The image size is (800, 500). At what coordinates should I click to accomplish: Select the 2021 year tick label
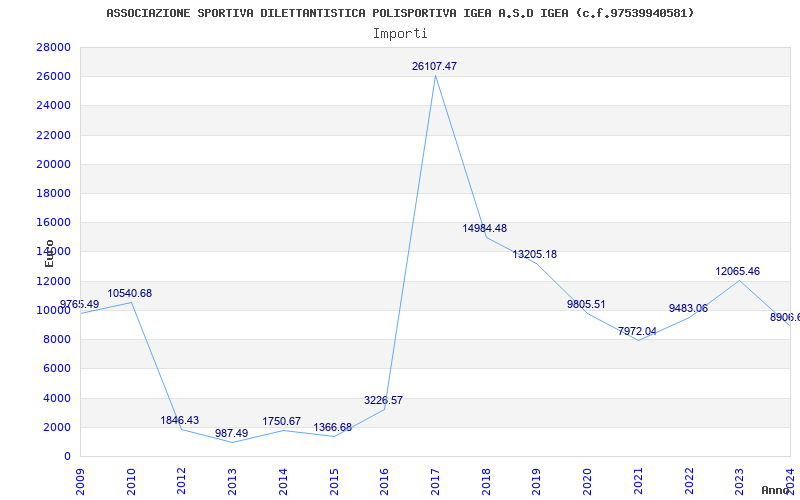(638, 482)
